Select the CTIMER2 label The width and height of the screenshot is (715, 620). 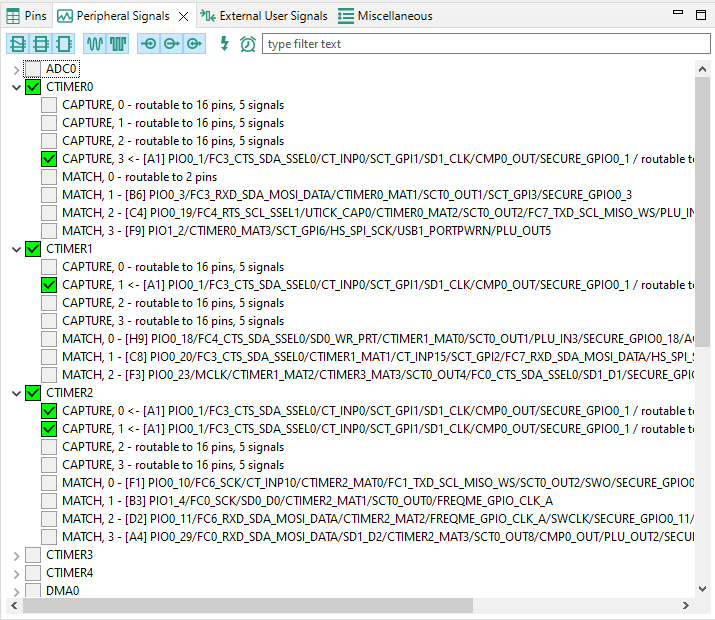[69, 393]
